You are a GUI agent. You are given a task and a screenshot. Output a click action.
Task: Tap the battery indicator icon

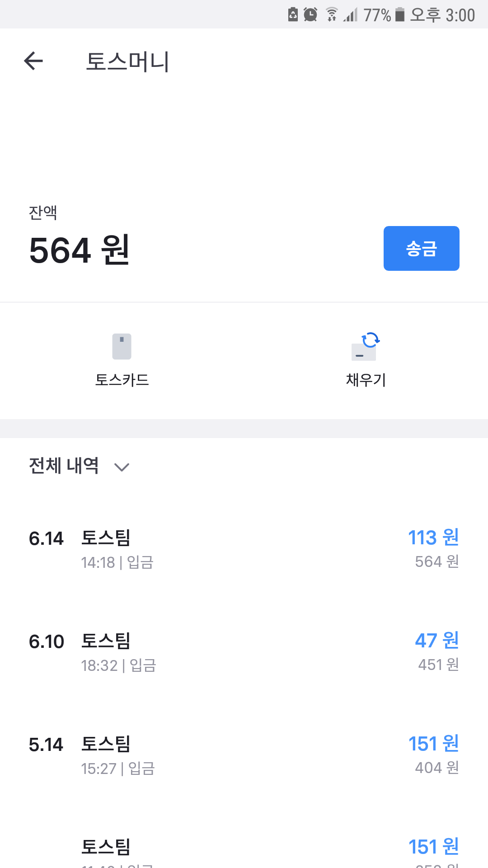pos(400,14)
